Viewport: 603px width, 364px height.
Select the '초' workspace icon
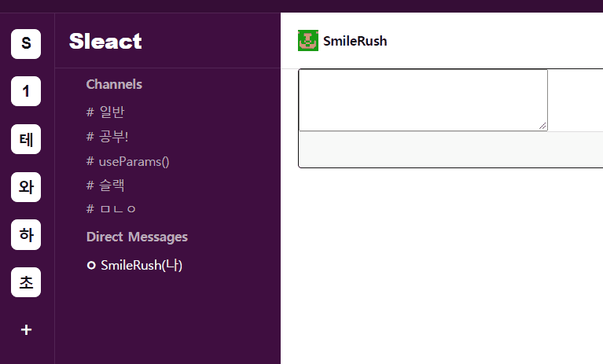coord(26,282)
